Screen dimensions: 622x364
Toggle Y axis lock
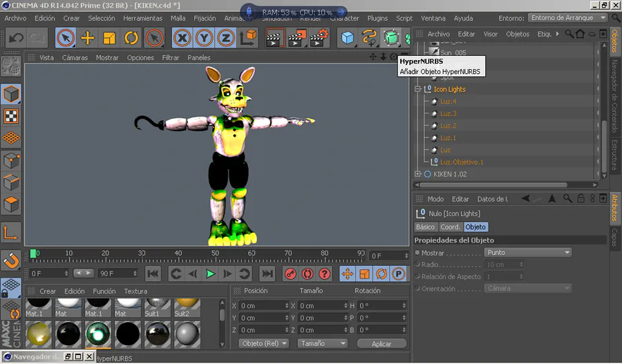tap(204, 38)
